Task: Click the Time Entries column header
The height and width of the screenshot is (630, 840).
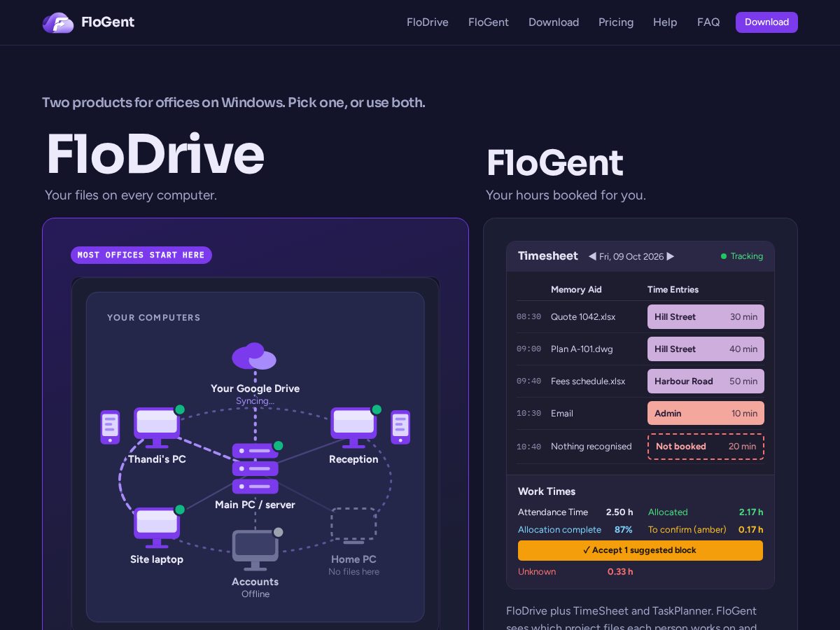Action: tap(673, 290)
